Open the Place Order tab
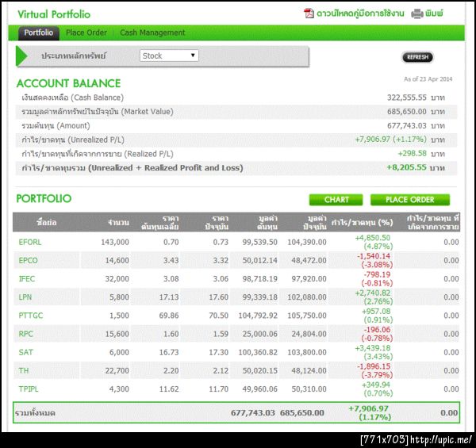Image resolution: width=476 pixels, height=448 pixels. tap(86, 33)
